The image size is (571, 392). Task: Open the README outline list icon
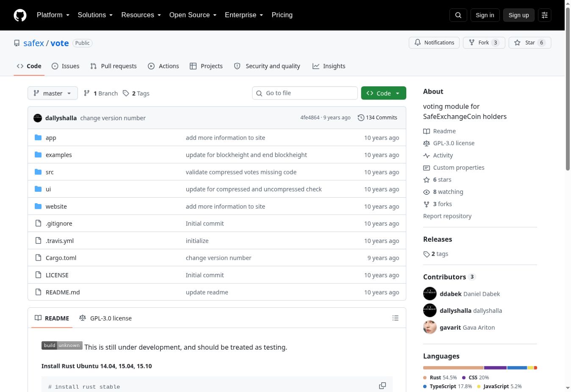pos(395,318)
